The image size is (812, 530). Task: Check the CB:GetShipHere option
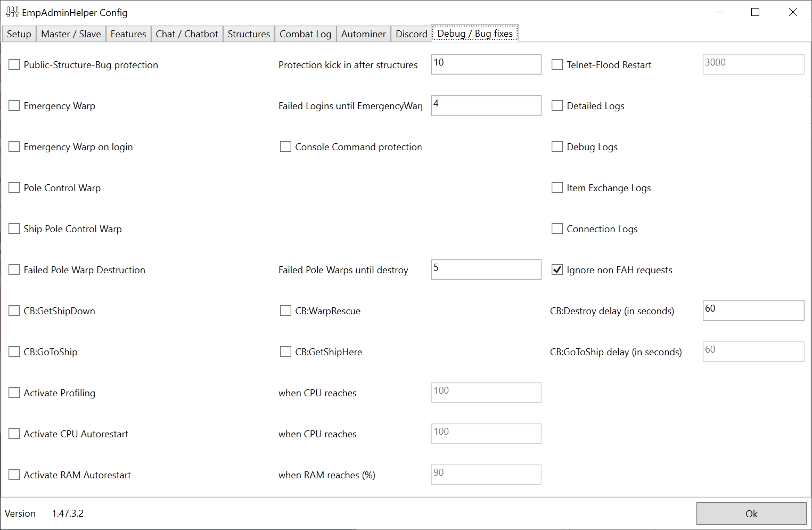coord(286,352)
